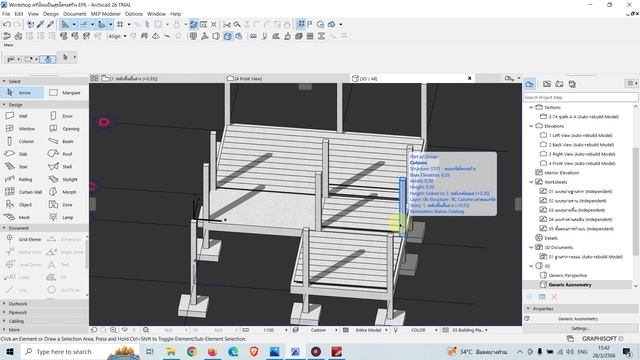Open the File menu
The image size is (640, 360).
click(x=6, y=14)
